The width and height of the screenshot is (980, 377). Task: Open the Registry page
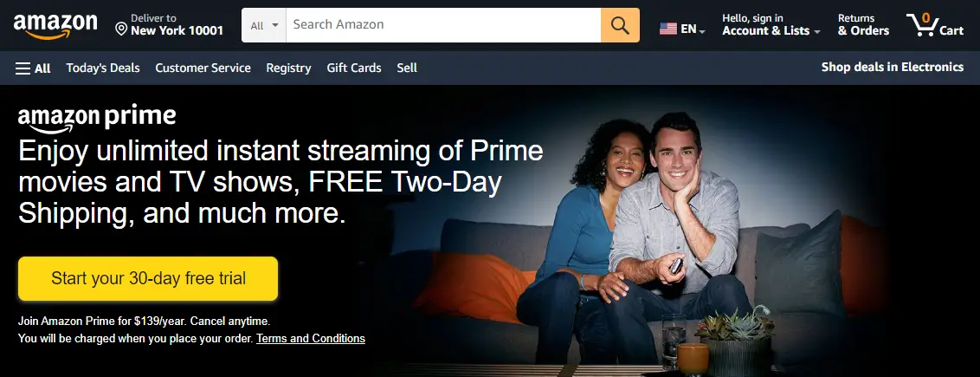click(x=288, y=68)
